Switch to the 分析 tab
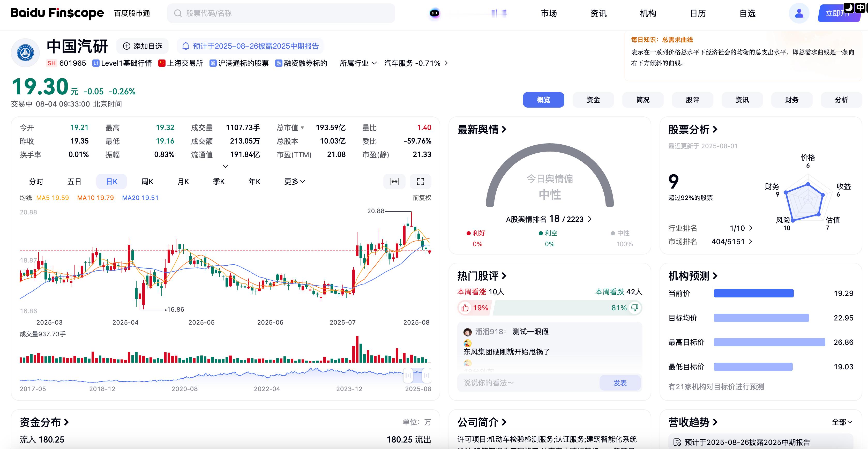This screenshot has height=449, width=868. click(841, 100)
